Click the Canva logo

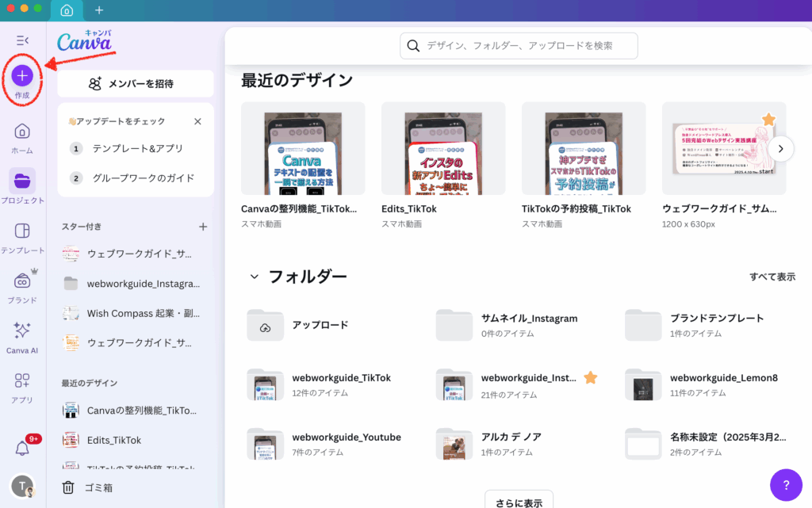coord(84,41)
